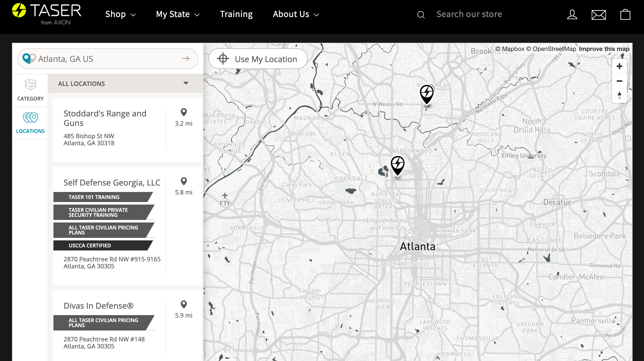Click the location pin icon in search box
This screenshot has height=361, width=644.
[x=29, y=58]
